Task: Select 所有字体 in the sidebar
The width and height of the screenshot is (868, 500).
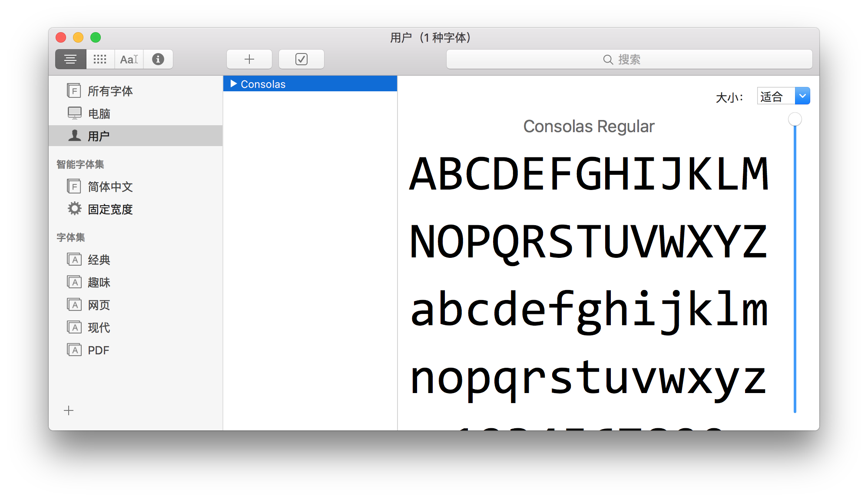Action: click(x=136, y=91)
